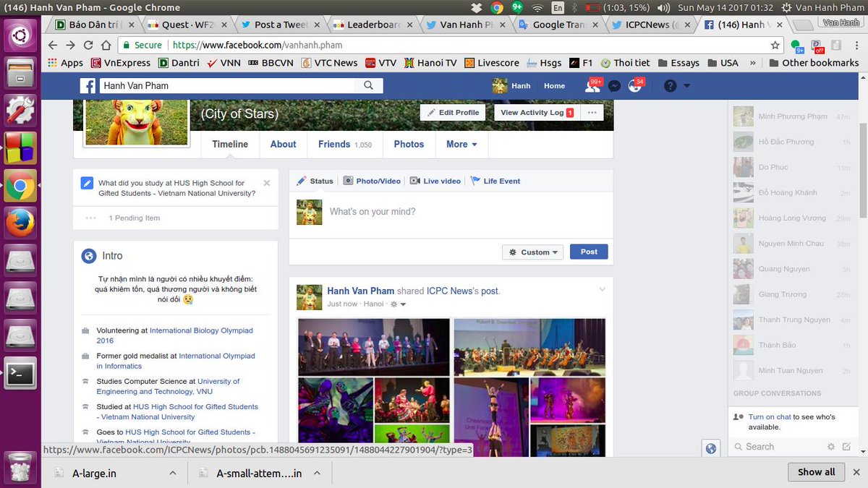Click the blue Post button
Viewport: 868px width, 488px height.
coord(589,252)
